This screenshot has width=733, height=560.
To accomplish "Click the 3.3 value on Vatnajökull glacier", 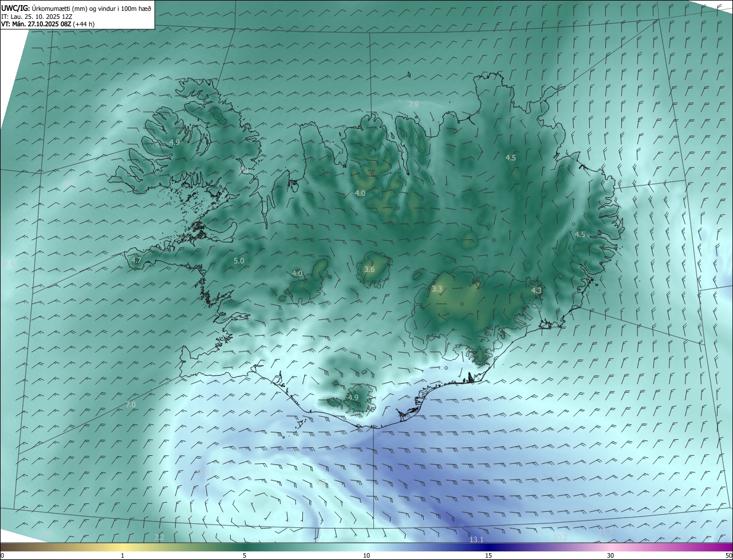I will coord(437,289).
